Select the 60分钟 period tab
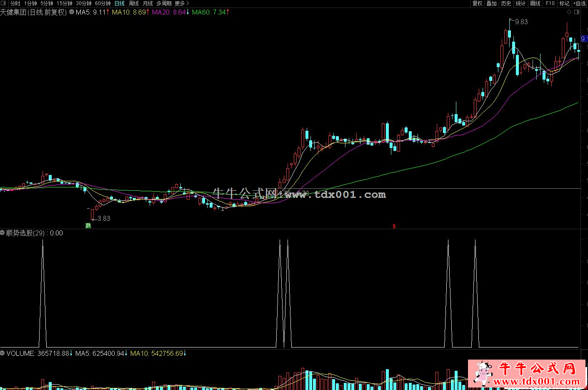This screenshot has height=390, width=588. (103, 3)
